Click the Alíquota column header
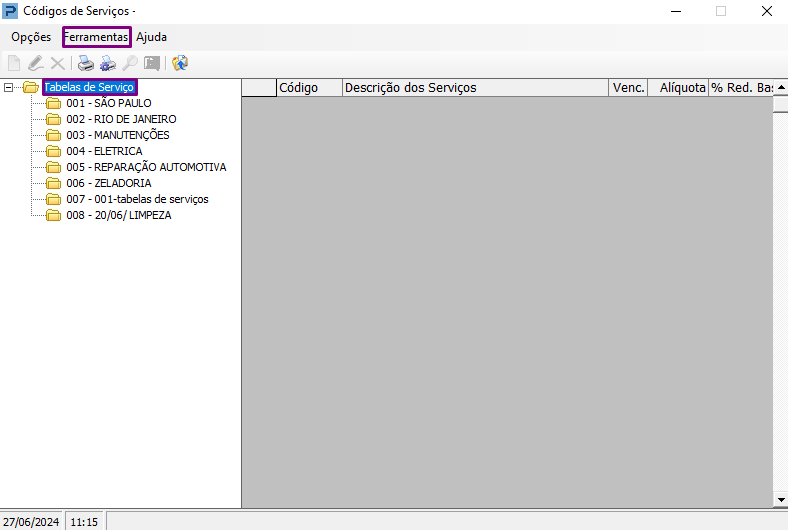 pos(678,88)
